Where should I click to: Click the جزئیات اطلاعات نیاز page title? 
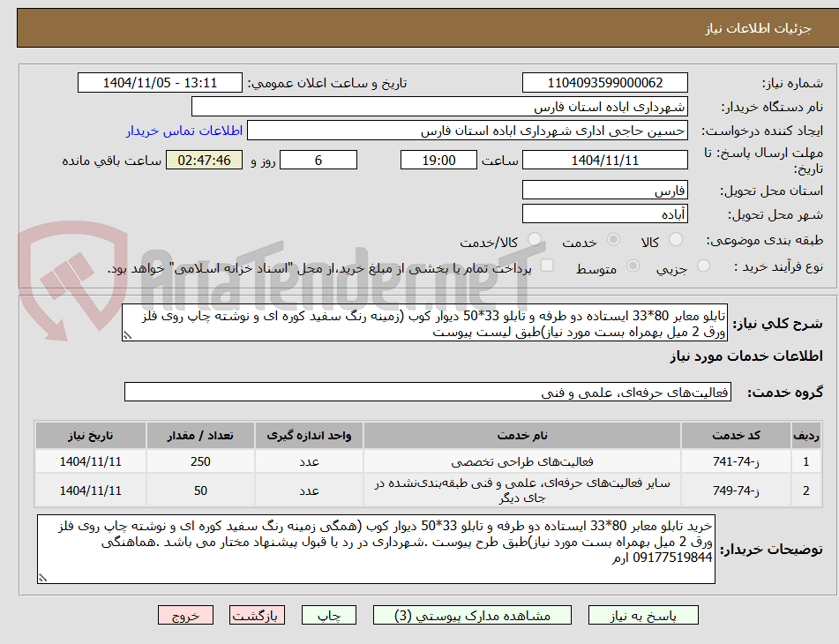click(x=758, y=28)
